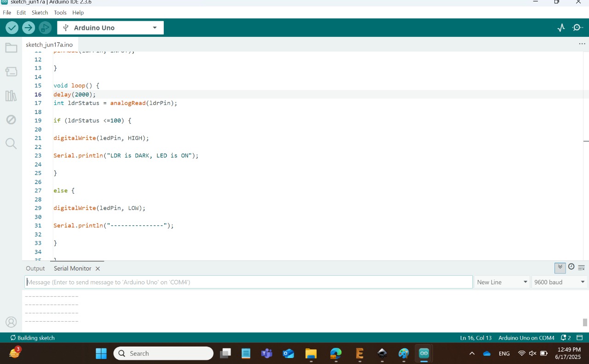Show hidden system tray icons
This screenshot has height=364, width=589.
(472, 353)
